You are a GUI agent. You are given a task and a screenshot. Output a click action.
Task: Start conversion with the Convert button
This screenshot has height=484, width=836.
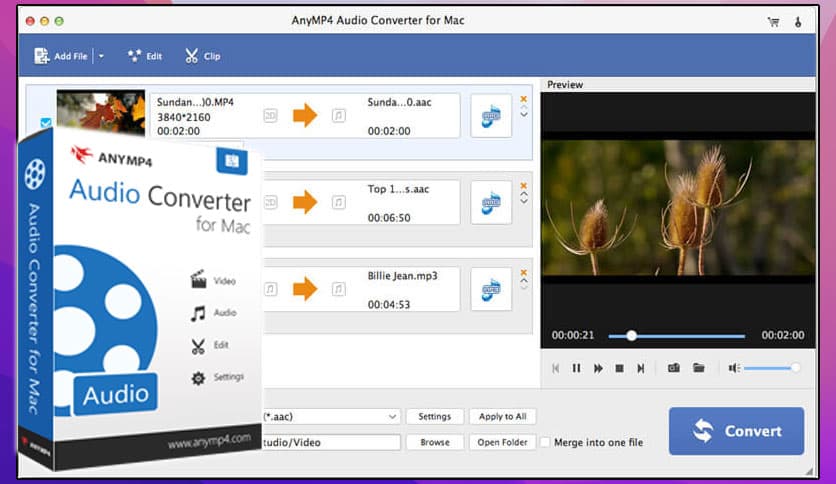click(x=736, y=431)
